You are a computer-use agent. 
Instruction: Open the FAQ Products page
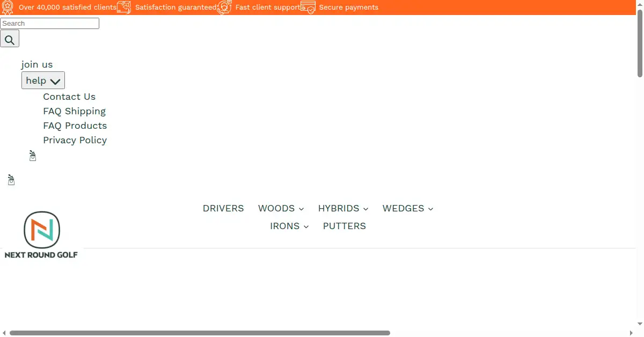[x=75, y=126]
